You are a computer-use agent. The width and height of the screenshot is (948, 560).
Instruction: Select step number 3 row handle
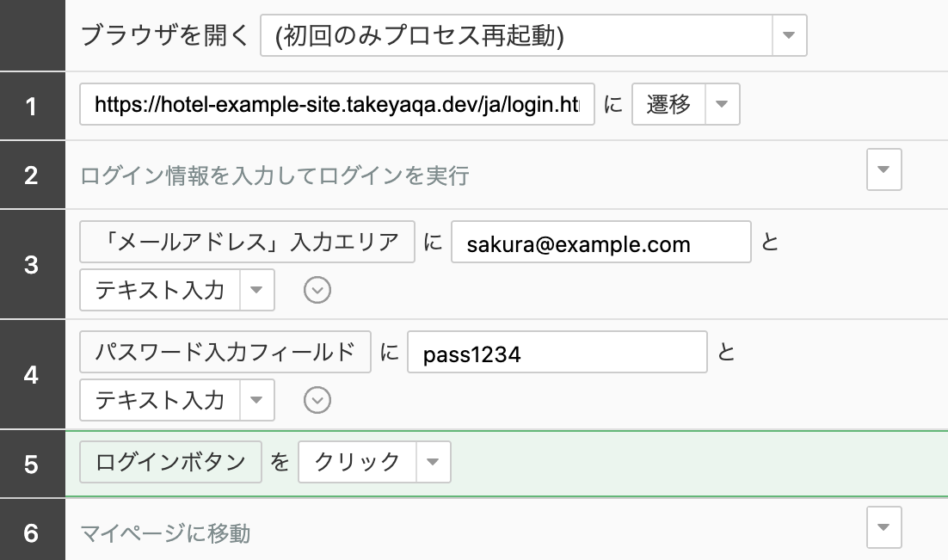tap(32, 264)
